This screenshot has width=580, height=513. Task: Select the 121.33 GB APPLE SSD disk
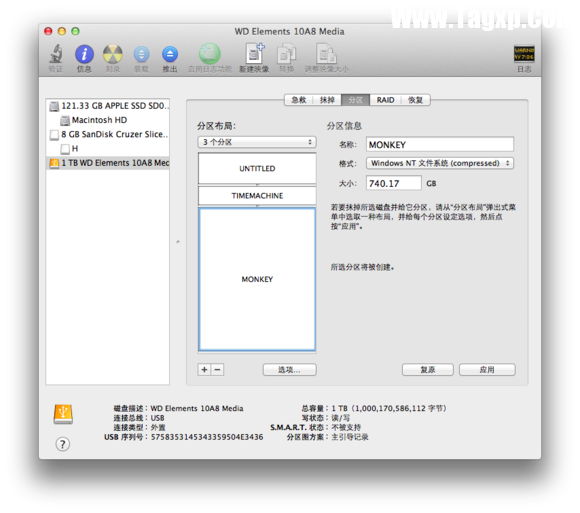click(108, 106)
